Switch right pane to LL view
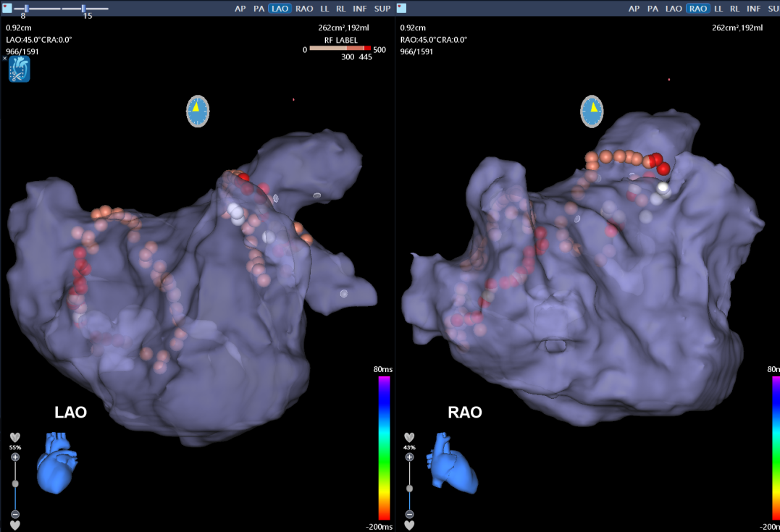Viewport: 780px width, 532px height. coord(718,9)
